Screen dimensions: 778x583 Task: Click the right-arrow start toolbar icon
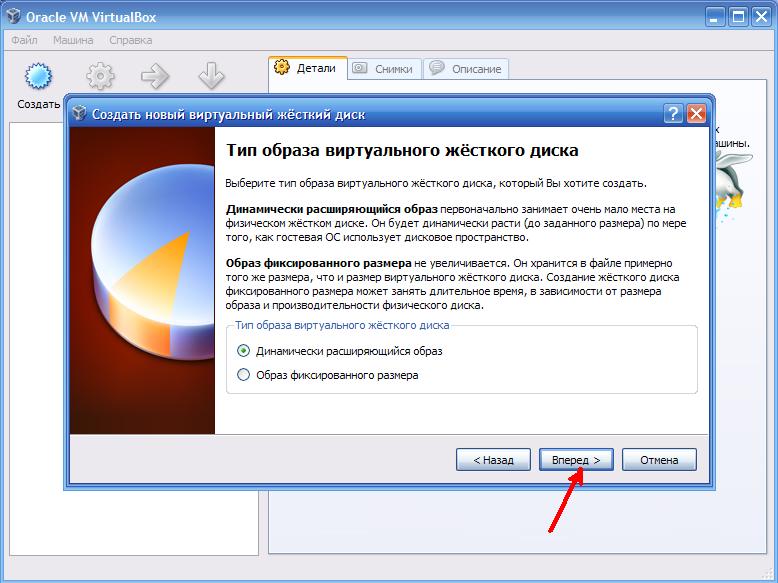coord(155,76)
